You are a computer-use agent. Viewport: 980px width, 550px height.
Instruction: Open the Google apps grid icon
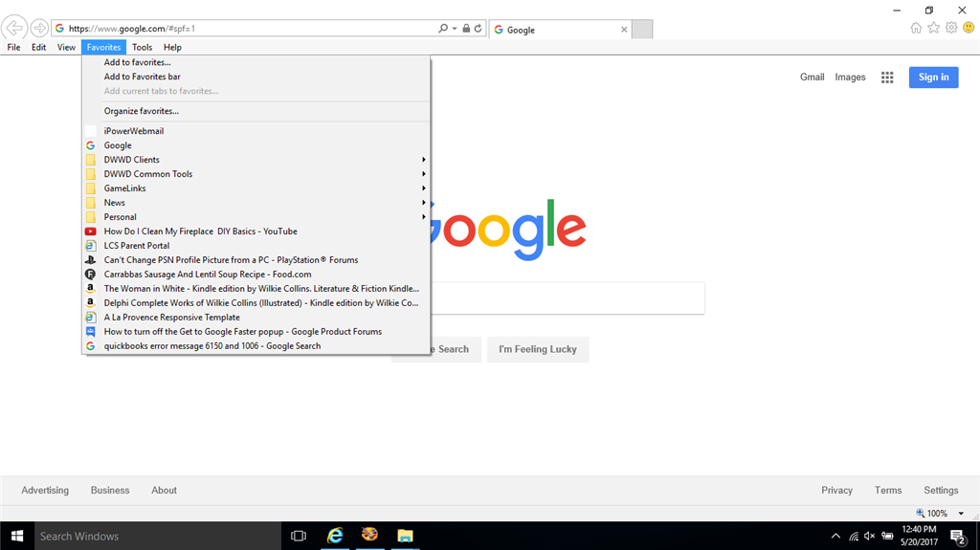(x=887, y=77)
